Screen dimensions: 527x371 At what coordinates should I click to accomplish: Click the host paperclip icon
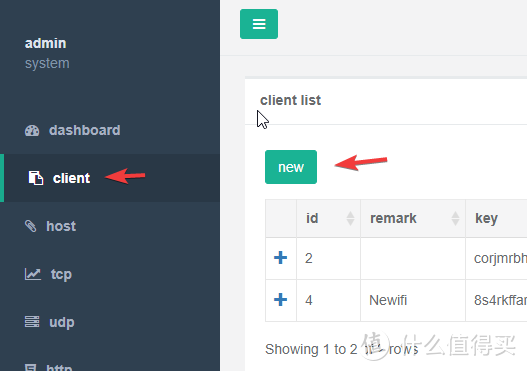click(31, 226)
